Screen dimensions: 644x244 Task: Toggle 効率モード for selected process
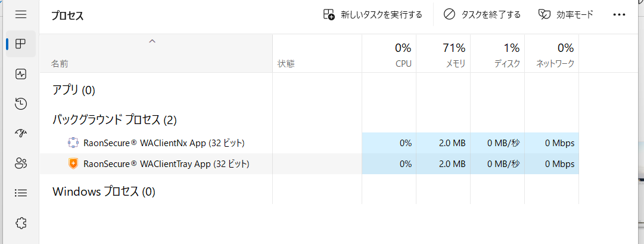click(566, 15)
